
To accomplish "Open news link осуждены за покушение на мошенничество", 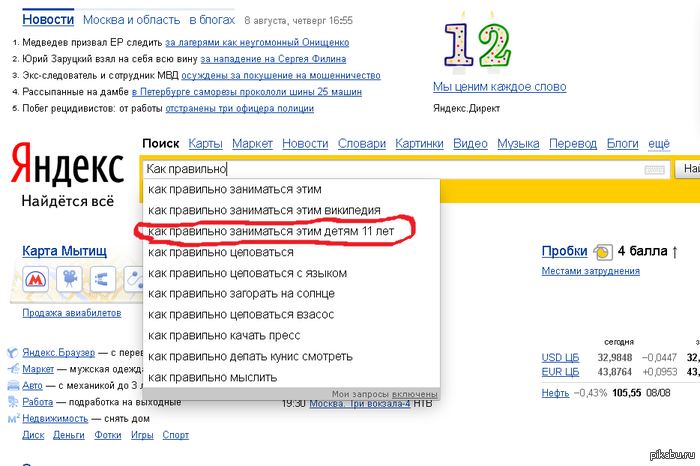I will point(281,75).
